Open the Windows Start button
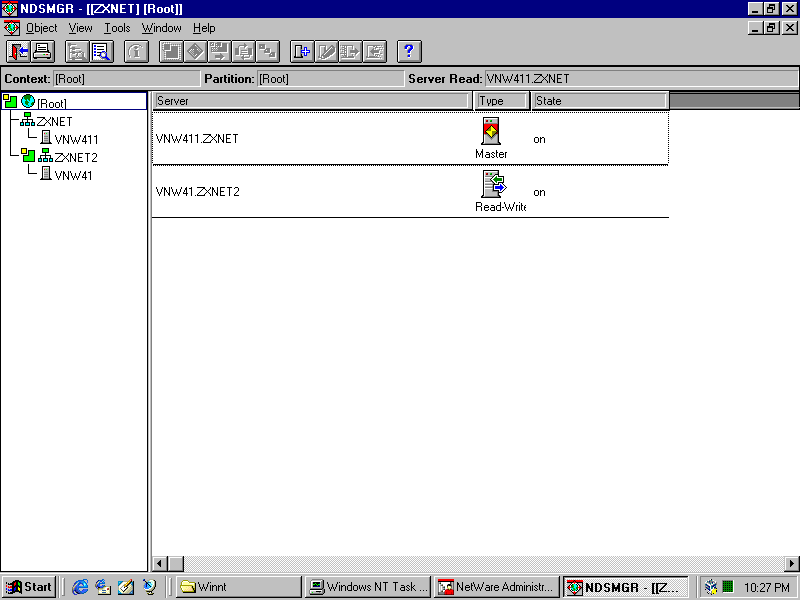Image resolution: width=800 pixels, height=600 pixels. pyautogui.click(x=29, y=587)
